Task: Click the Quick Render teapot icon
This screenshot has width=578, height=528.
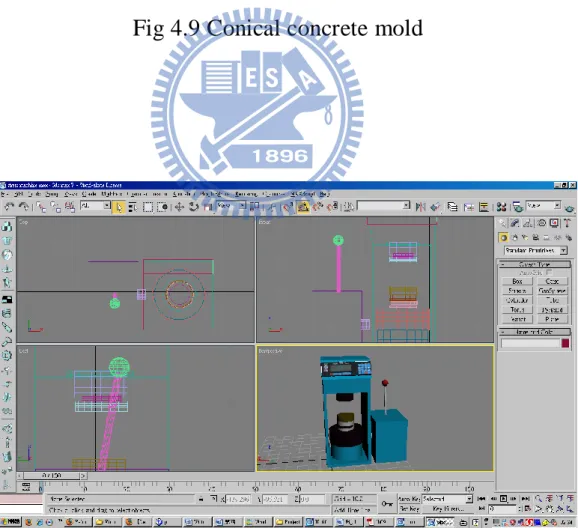Action: click(x=570, y=208)
